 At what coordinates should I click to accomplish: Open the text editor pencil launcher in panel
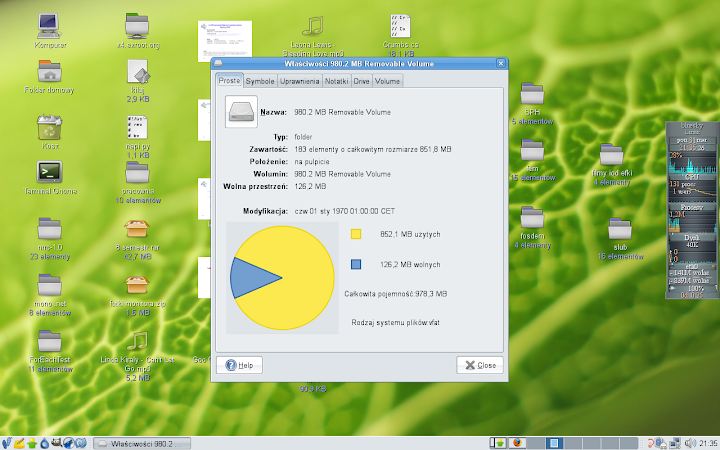tap(19, 443)
